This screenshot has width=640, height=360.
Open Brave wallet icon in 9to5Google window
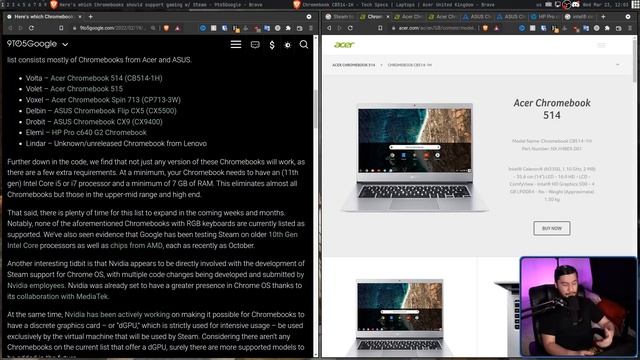point(300,28)
